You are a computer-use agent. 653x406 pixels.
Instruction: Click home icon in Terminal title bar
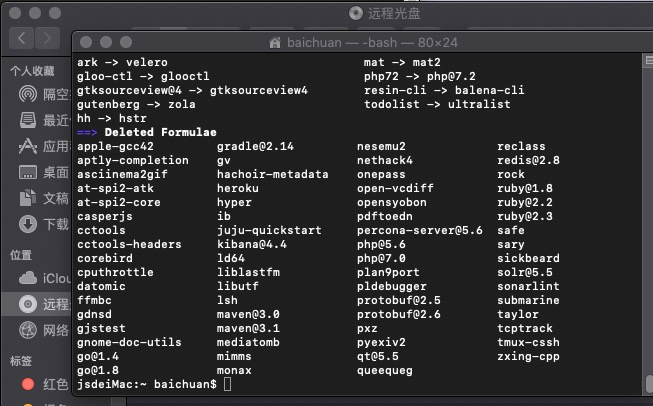tap(275, 42)
